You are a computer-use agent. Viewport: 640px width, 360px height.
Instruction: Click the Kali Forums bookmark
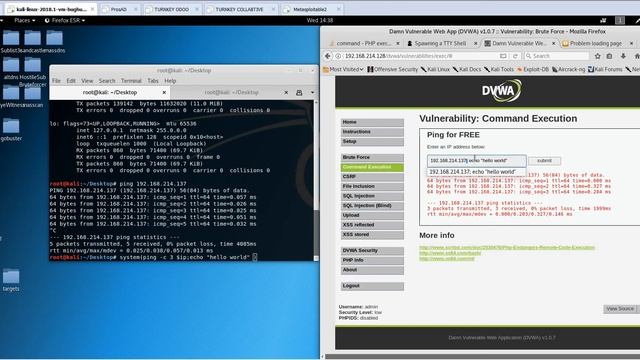click(x=605, y=69)
